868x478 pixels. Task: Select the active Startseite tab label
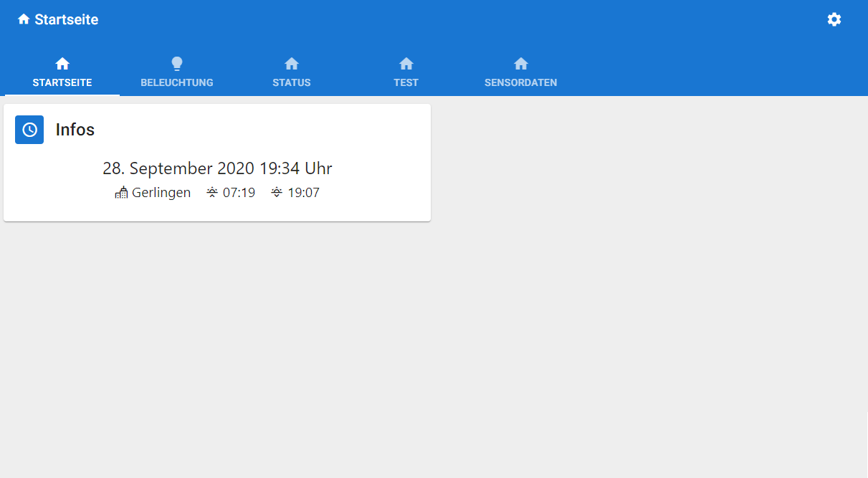62,82
